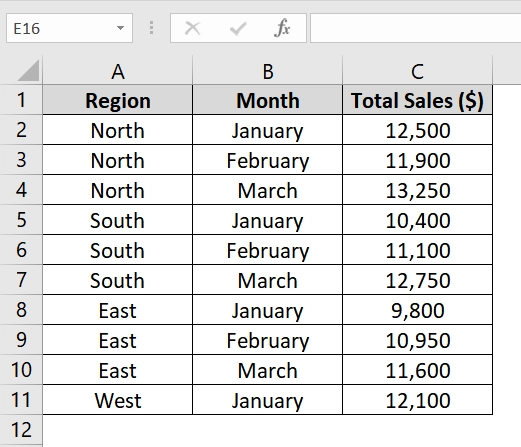Select the January cell in row 8
This screenshot has width=521, height=447.
pyautogui.click(x=268, y=310)
